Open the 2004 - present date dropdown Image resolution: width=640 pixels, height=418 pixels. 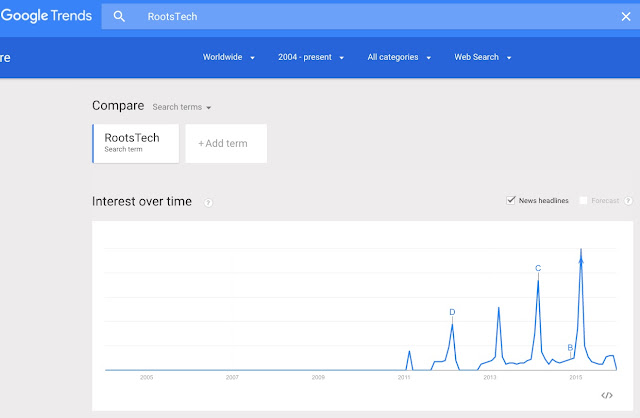313,57
